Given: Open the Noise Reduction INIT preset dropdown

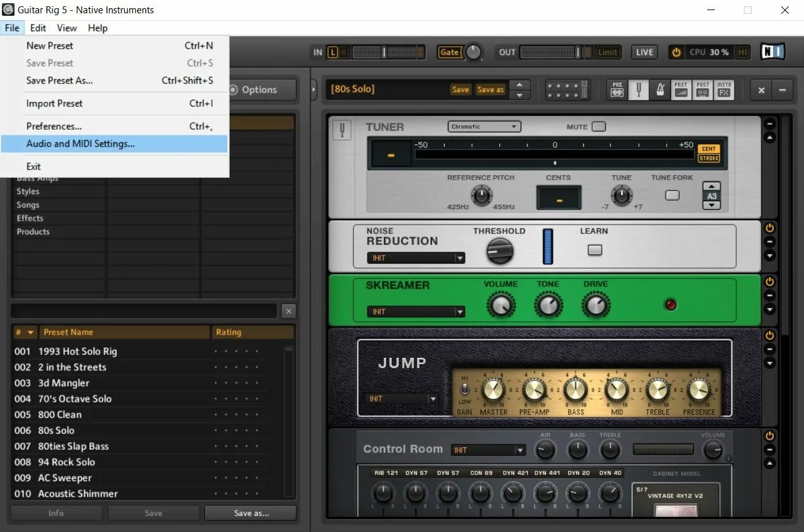Looking at the screenshot, I should click(x=416, y=257).
